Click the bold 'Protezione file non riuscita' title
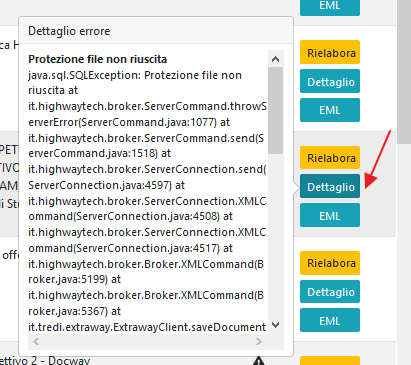The width and height of the screenshot is (411, 365). [98, 59]
